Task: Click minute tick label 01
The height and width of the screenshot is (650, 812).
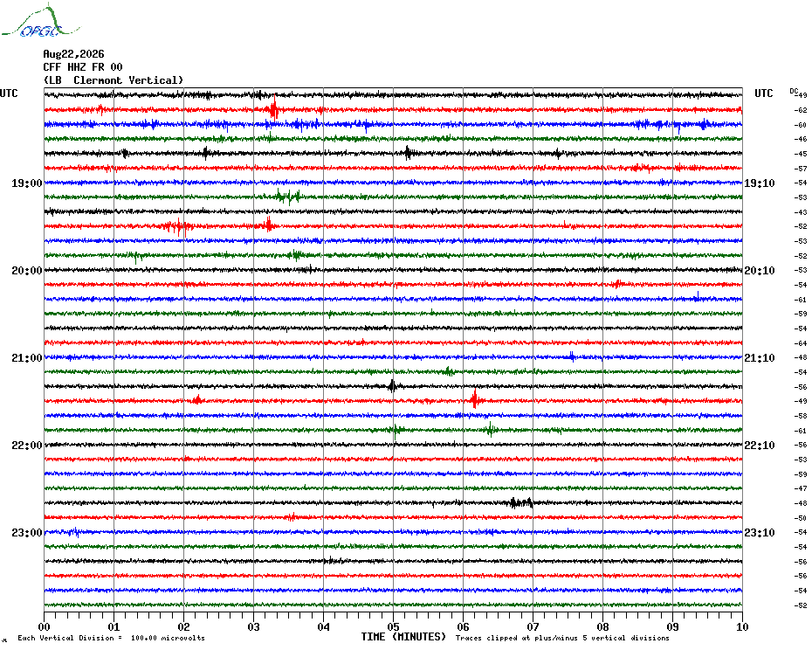Action: pos(114,626)
